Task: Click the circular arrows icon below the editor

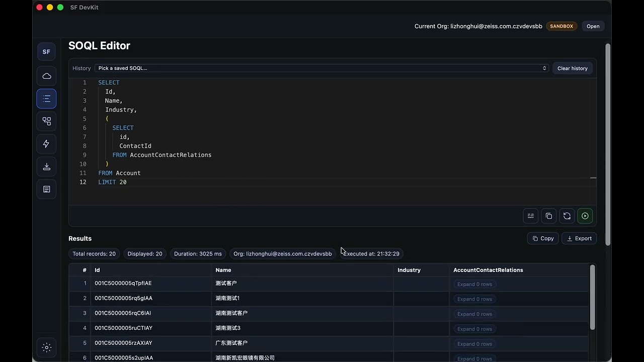Action: click(x=567, y=216)
